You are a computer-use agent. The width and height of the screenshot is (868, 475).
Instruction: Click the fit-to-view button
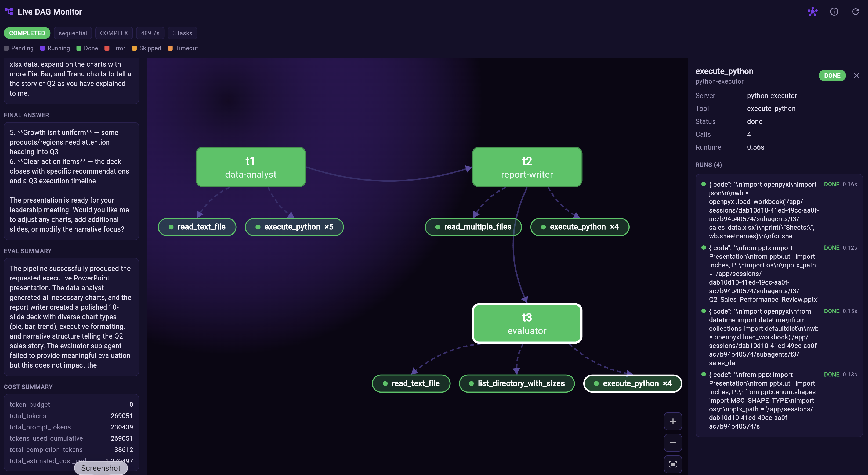click(x=672, y=464)
